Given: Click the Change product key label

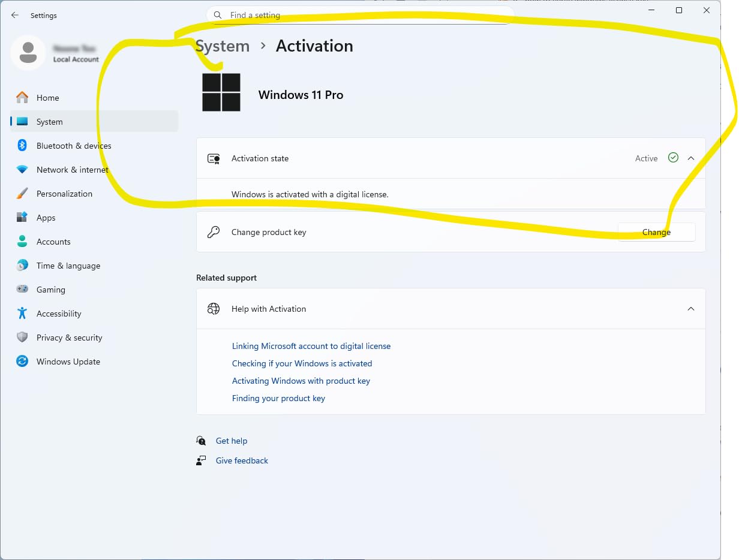Looking at the screenshot, I should tap(269, 232).
